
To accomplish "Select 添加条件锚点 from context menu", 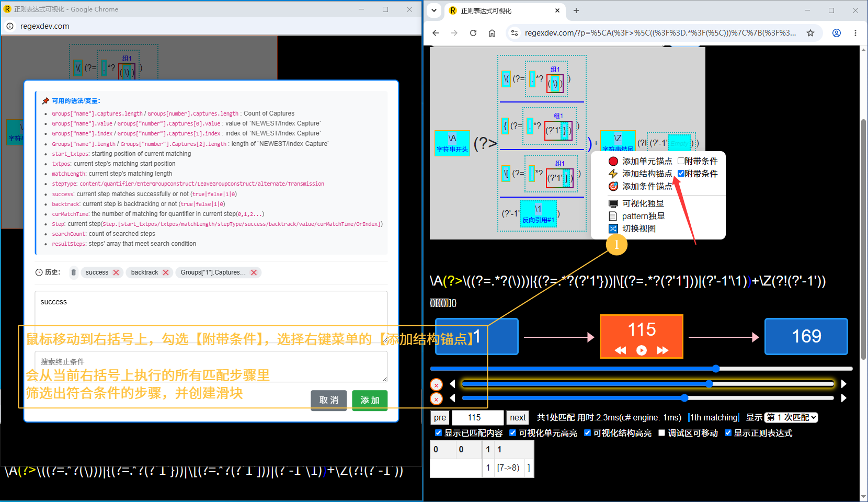I will pos(641,186).
